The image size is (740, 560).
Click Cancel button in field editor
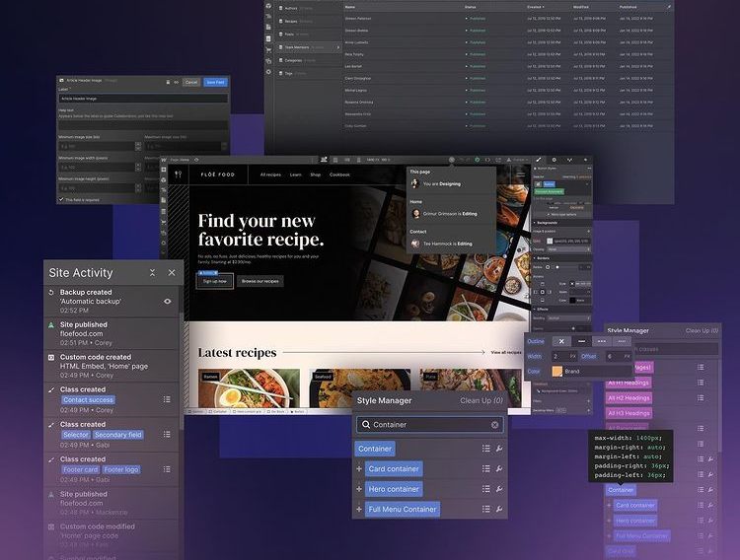(191, 82)
